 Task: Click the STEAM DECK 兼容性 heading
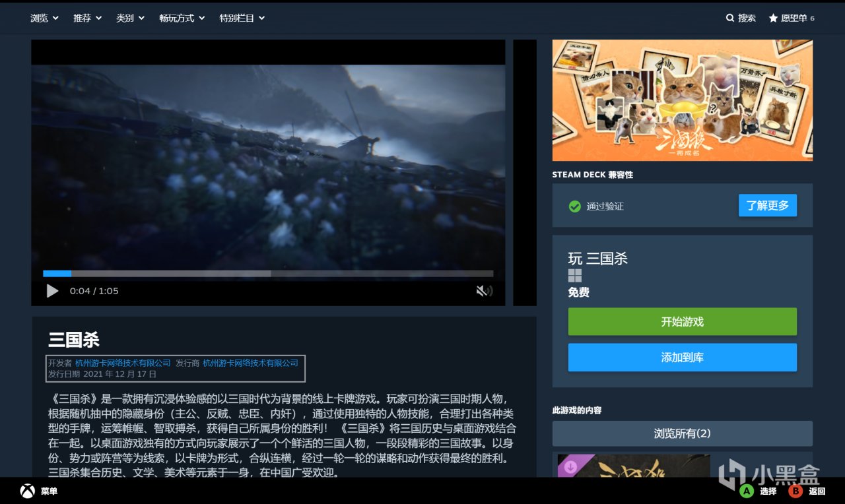(x=593, y=175)
